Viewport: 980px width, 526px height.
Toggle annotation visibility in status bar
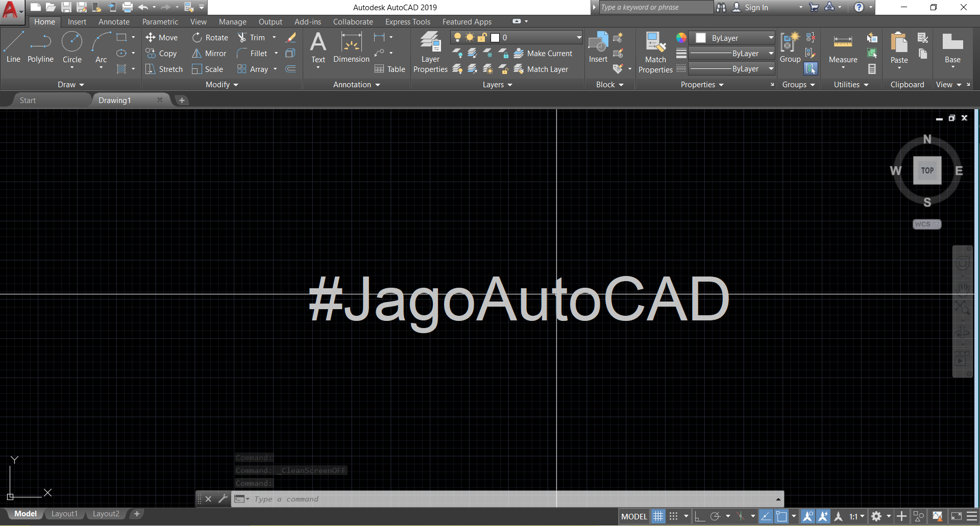coord(808,516)
